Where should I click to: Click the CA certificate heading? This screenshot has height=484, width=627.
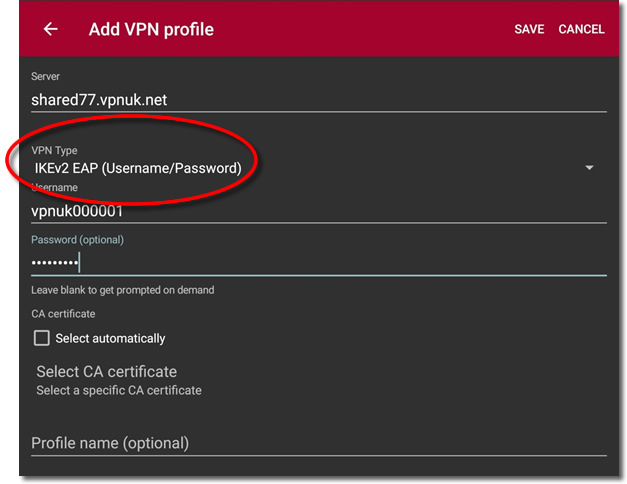point(63,314)
